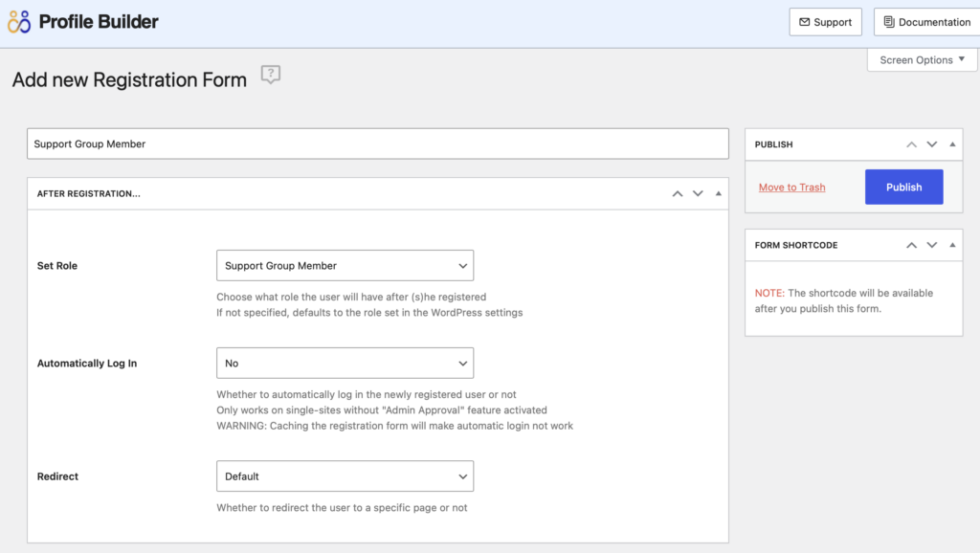This screenshot has height=553, width=980.
Task: Click the Profile Builder logo icon
Action: click(x=19, y=22)
